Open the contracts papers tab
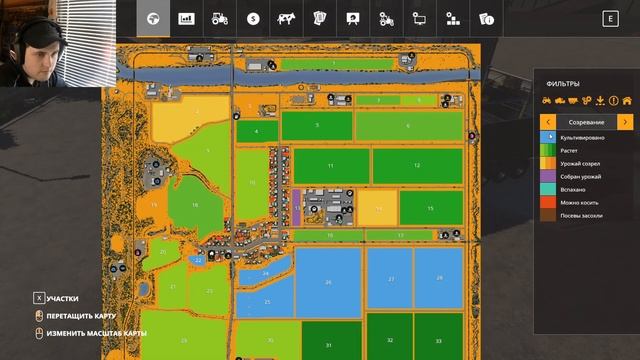 coord(320,18)
